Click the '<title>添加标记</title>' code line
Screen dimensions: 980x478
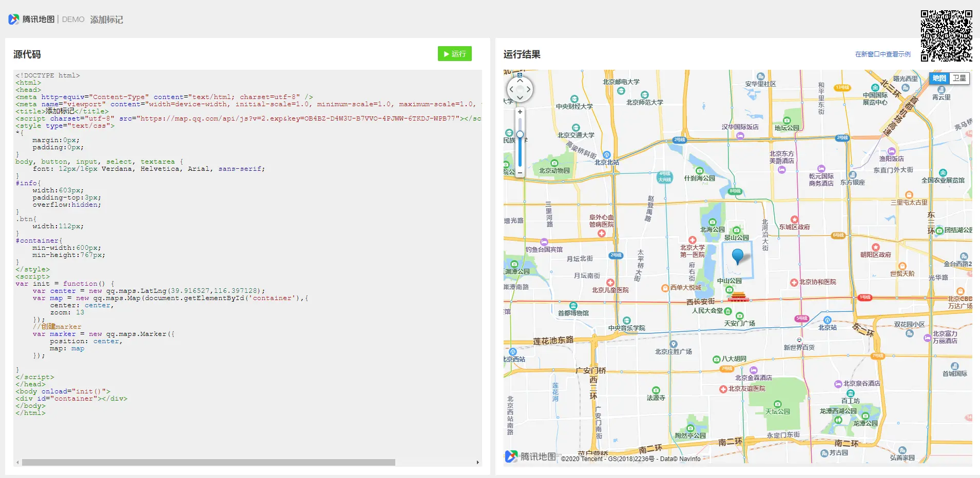coord(62,111)
